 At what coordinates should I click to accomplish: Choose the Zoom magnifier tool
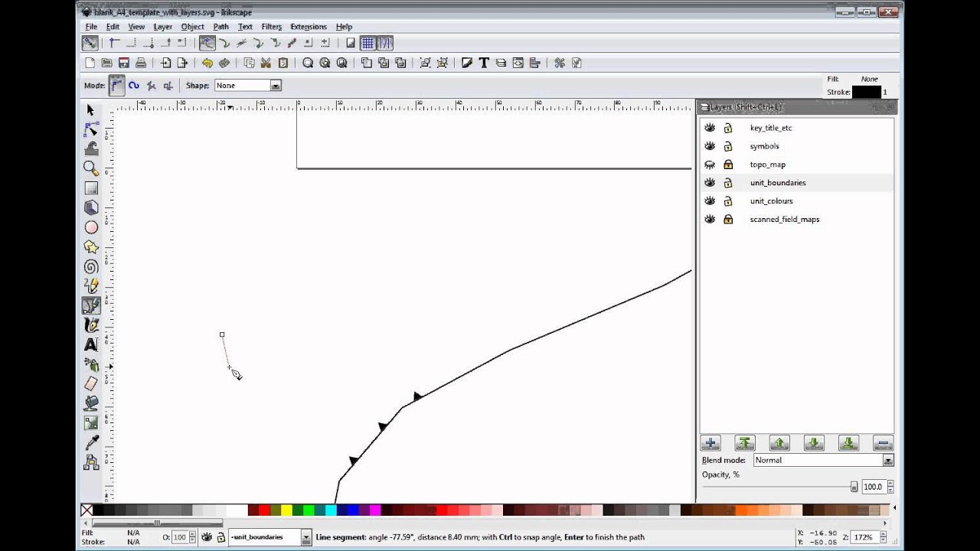click(x=91, y=168)
